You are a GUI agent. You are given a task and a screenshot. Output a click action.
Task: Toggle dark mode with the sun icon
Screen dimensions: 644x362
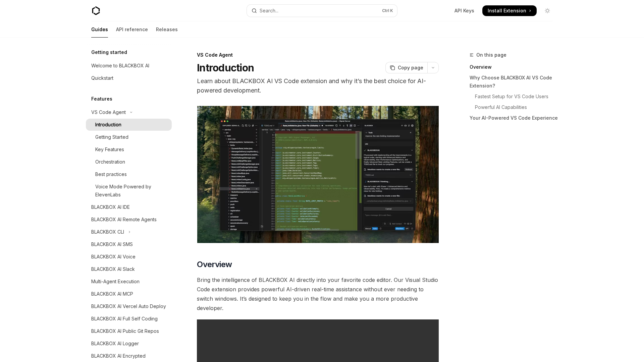point(547,11)
